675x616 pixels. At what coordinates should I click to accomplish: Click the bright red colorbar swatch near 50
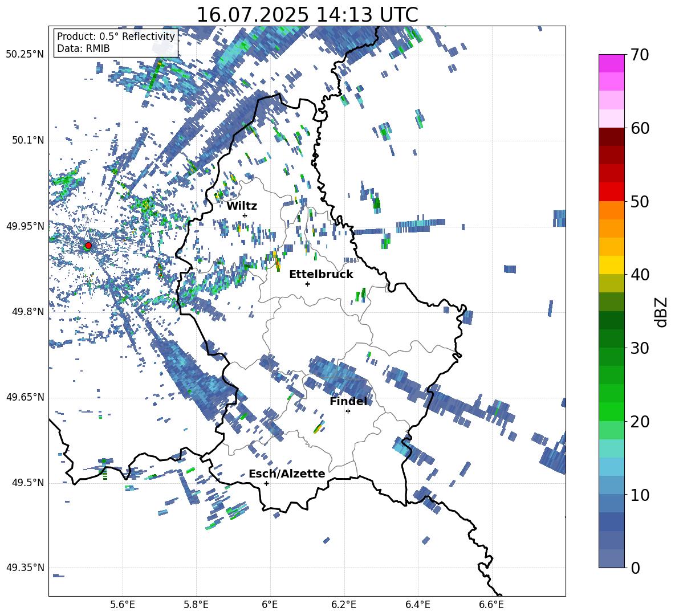click(x=611, y=192)
